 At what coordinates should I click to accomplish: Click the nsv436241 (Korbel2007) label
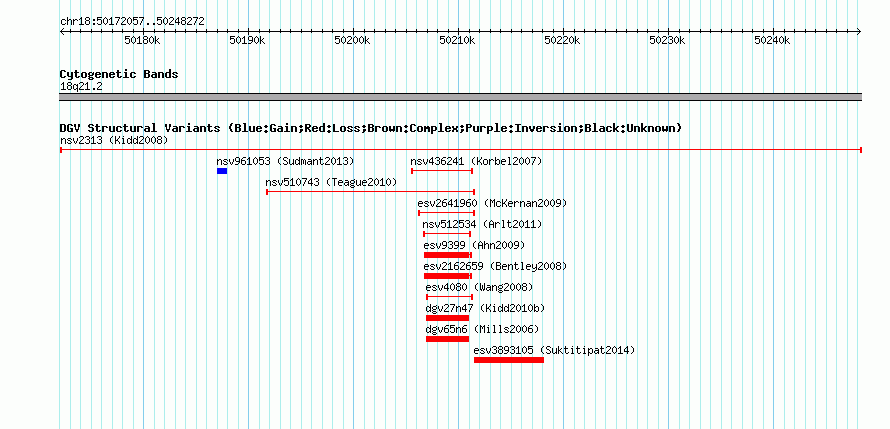(476, 161)
